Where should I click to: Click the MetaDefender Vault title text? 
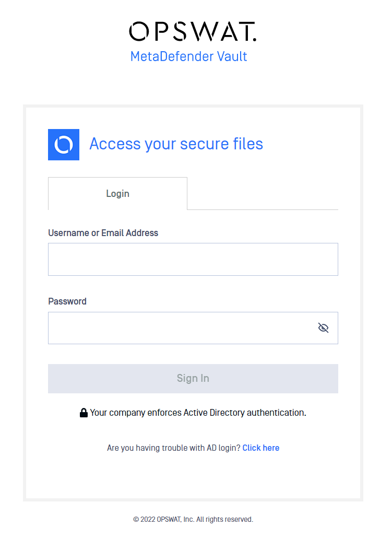[x=188, y=56]
